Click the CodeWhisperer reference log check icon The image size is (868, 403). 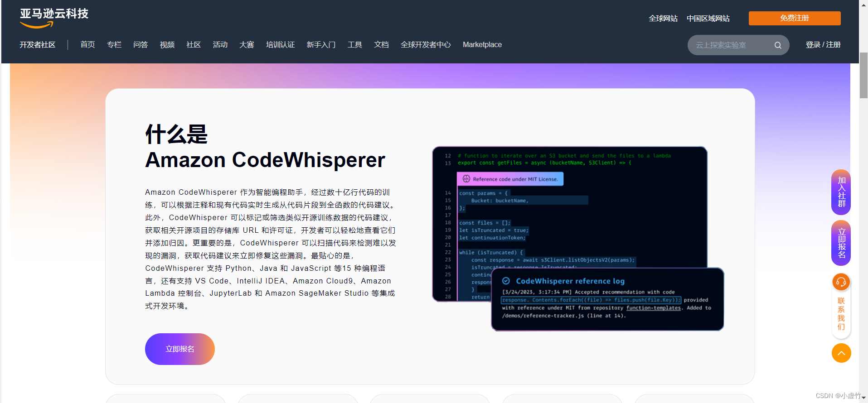[506, 281]
